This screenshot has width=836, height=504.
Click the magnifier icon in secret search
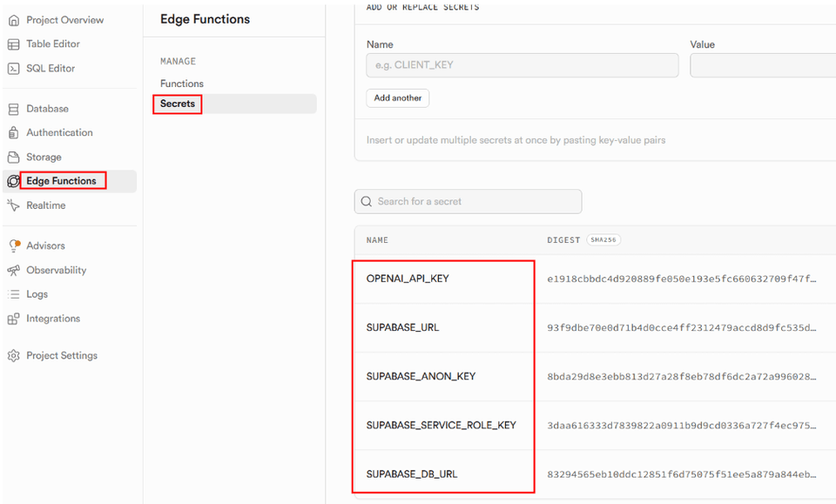[x=367, y=201]
